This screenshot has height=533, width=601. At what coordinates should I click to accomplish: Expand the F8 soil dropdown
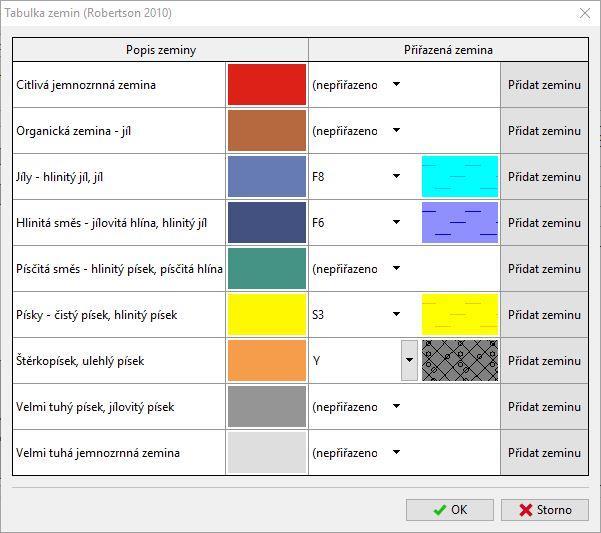pos(397,176)
